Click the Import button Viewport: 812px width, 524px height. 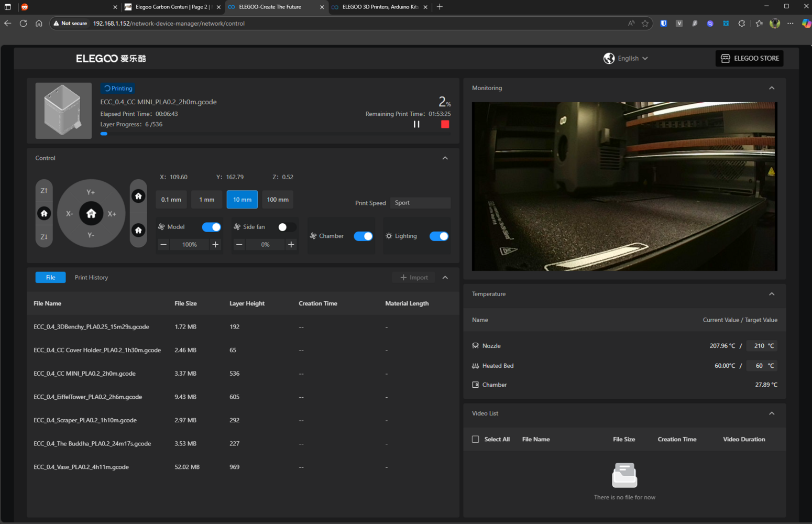414,278
